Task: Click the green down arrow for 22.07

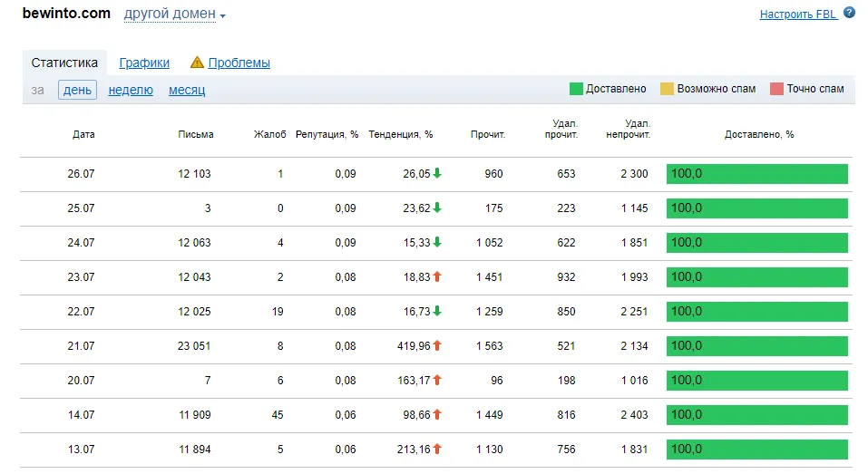Action: click(437, 311)
